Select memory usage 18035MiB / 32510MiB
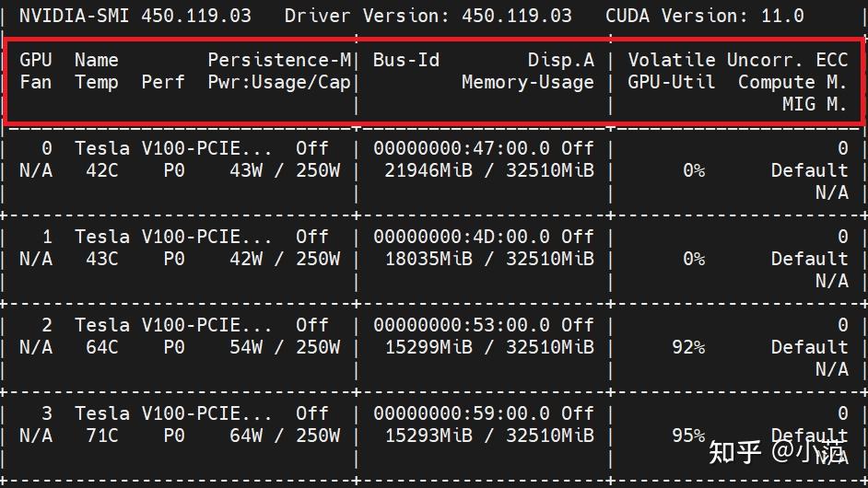 click(x=488, y=259)
